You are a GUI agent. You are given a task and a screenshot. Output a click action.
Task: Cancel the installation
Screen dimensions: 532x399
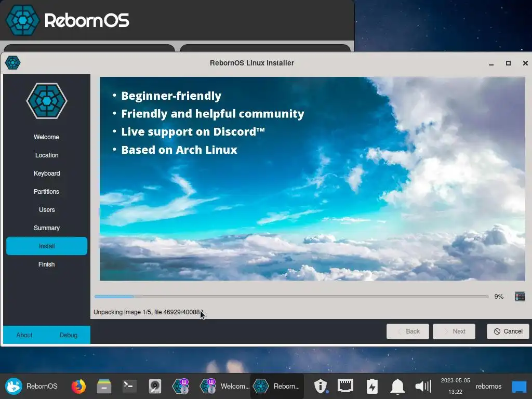pyautogui.click(x=508, y=331)
